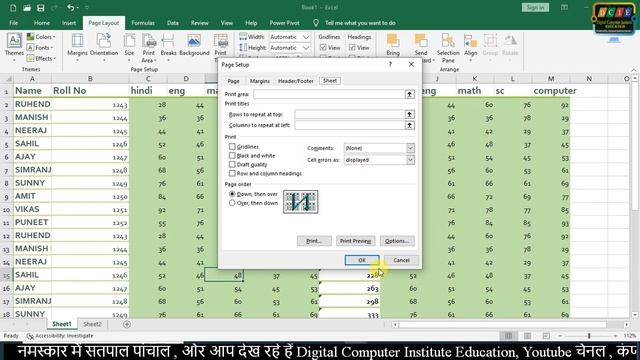Click the Columns to repeat range selector
Screen dimensions: 640x360
click(409, 125)
